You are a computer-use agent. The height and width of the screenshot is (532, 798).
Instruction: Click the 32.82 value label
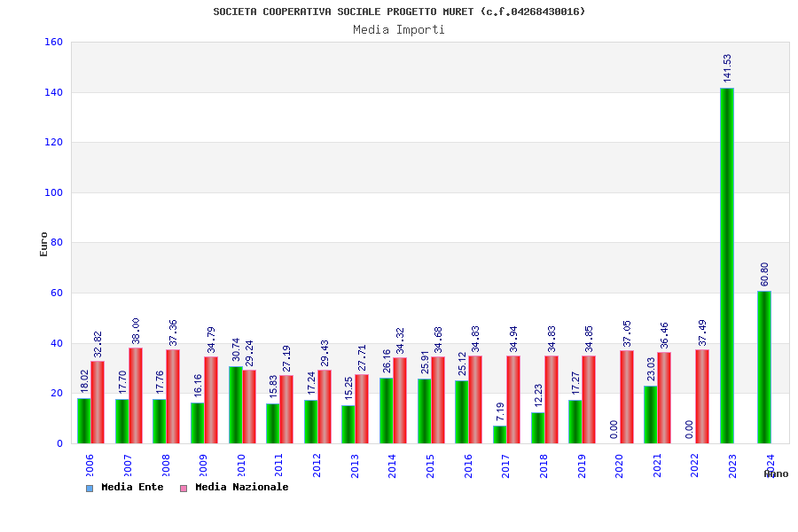click(x=98, y=344)
